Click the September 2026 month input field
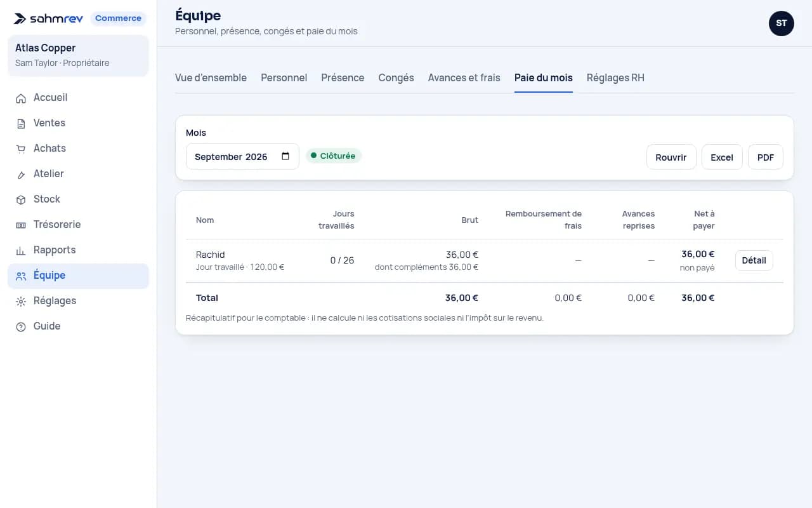This screenshot has height=508, width=812. click(x=242, y=156)
